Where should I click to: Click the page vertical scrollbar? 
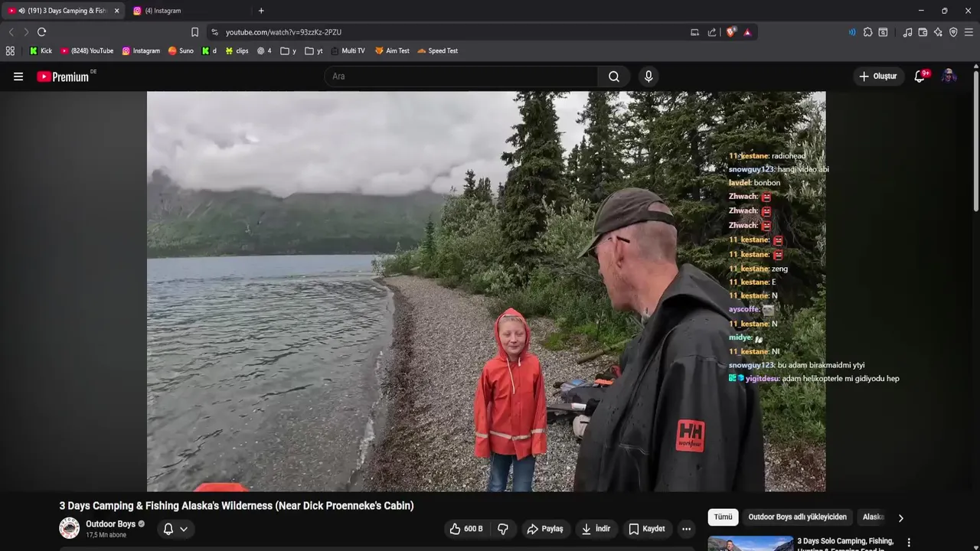[975, 142]
